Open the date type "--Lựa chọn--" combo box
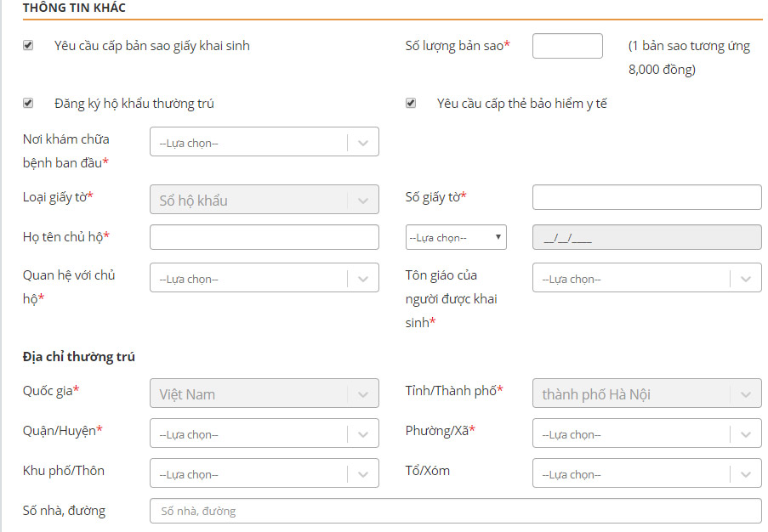 [x=455, y=237]
